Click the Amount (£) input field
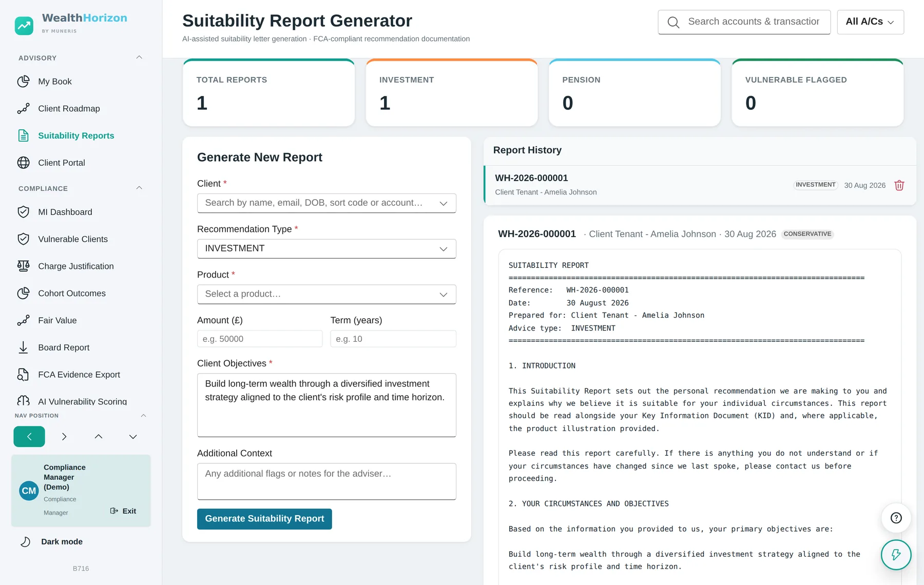 [260, 339]
